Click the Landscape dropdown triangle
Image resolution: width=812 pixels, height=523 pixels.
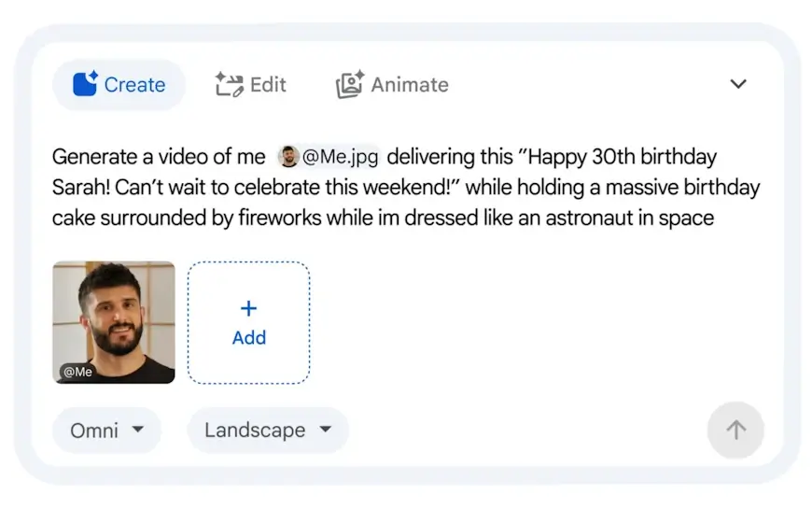(x=325, y=430)
